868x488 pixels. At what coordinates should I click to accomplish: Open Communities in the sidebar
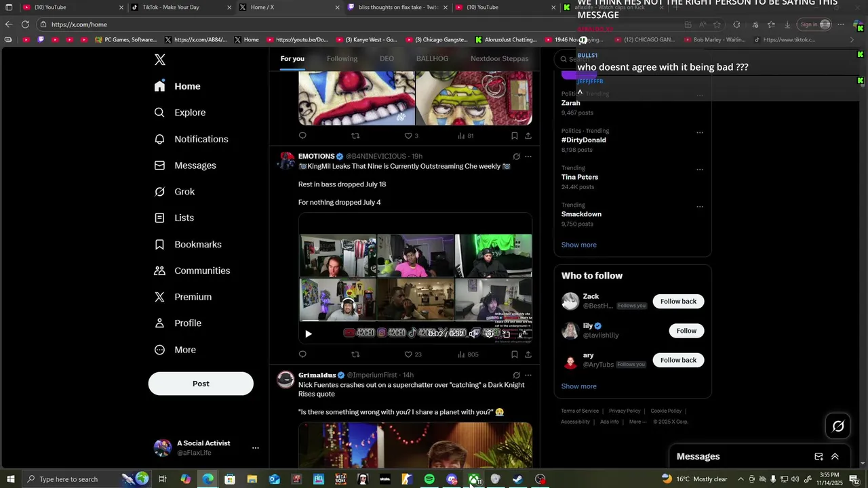pyautogui.click(x=192, y=270)
